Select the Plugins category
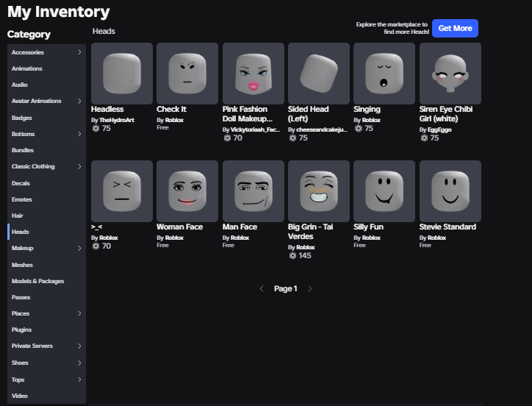Screen dimensions: 532x406 click(46, 330)
